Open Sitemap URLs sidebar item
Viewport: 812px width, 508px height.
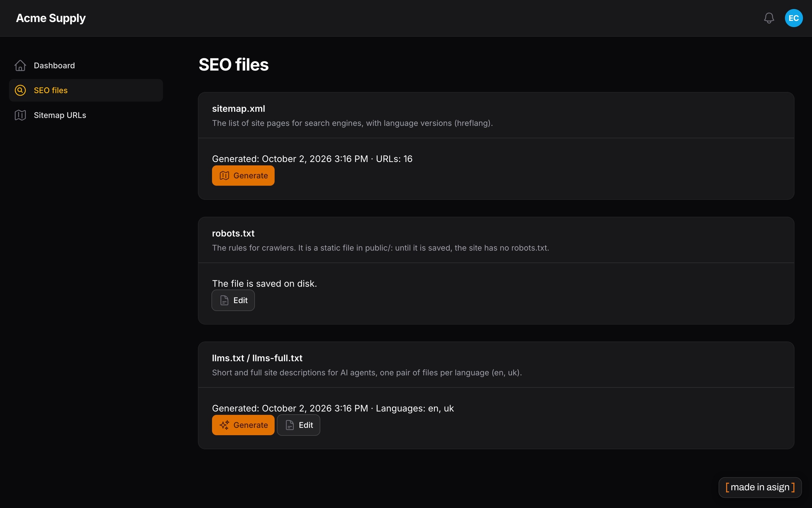[86, 115]
